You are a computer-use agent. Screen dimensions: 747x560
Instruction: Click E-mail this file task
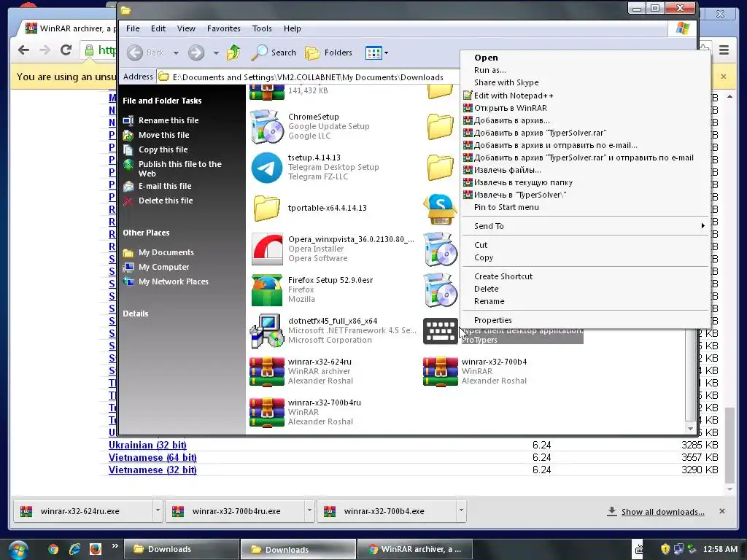coord(165,186)
